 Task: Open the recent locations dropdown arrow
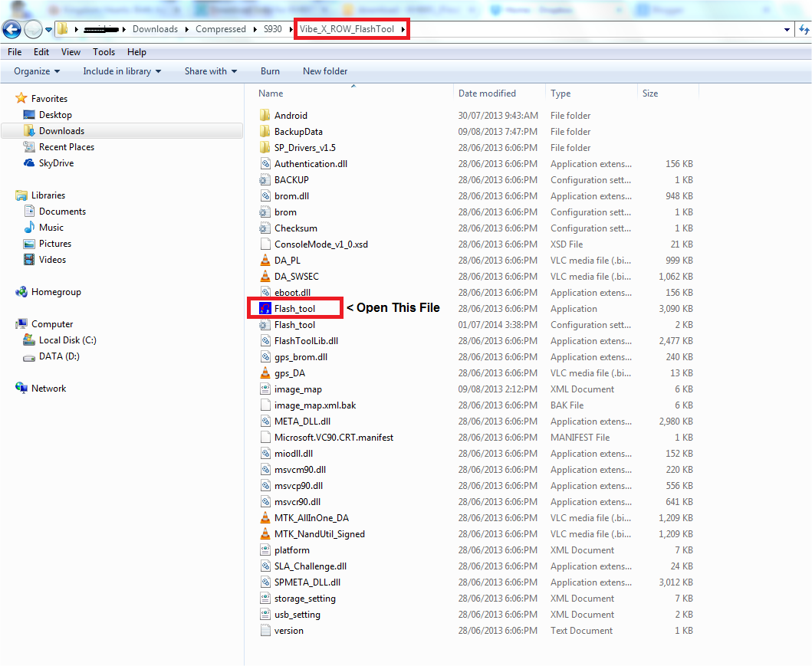(x=48, y=30)
